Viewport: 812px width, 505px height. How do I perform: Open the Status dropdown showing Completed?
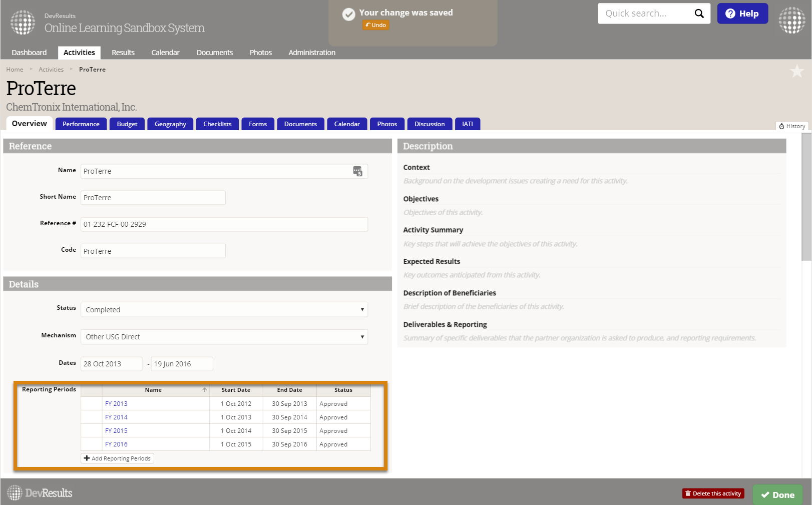pyautogui.click(x=224, y=310)
